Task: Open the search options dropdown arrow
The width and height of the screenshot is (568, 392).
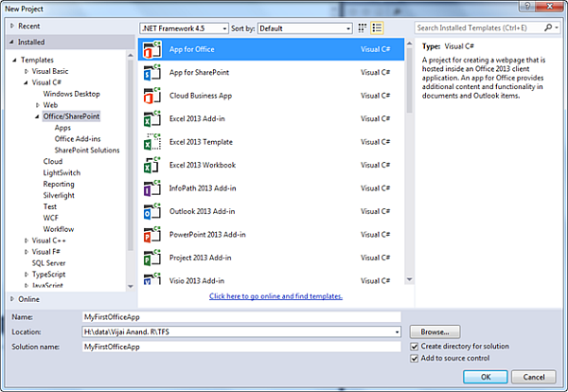Action: (557, 27)
